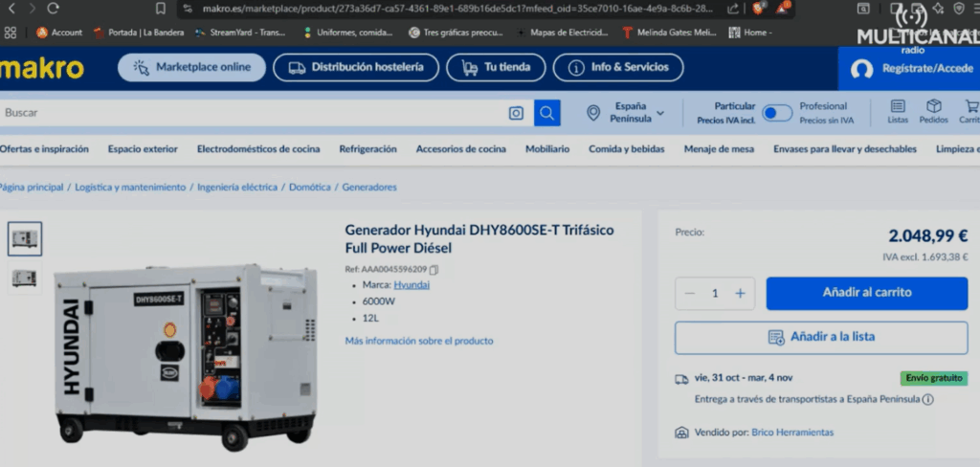The height and width of the screenshot is (467, 980).
Task: Decrease the quantity with the minus button
Action: point(690,293)
